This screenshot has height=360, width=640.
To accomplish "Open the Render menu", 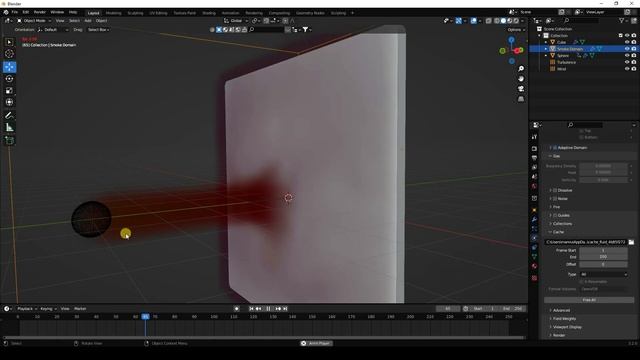I will pyautogui.click(x=40, y=12).
